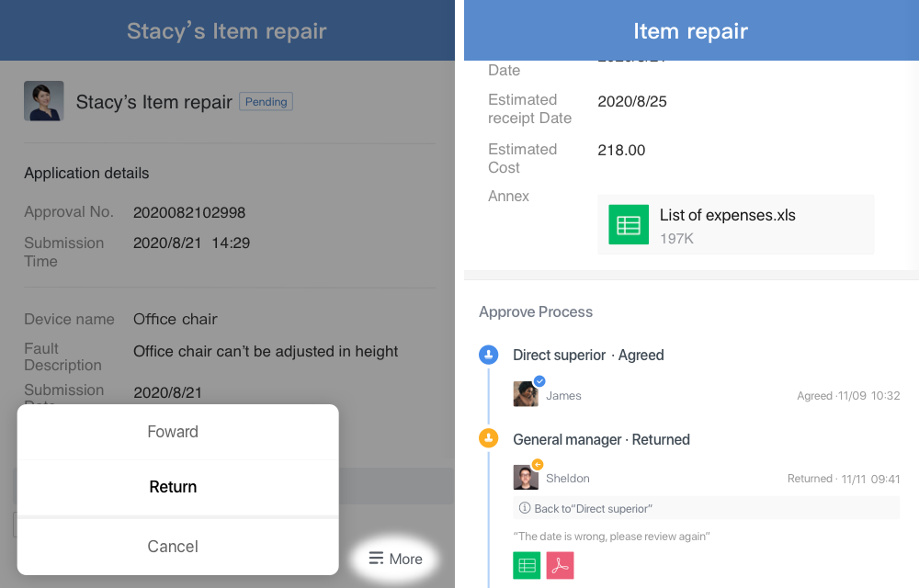Open Stacy's profile photo
The width and height of the screenshot is (919, 588).
coord(44,101)
